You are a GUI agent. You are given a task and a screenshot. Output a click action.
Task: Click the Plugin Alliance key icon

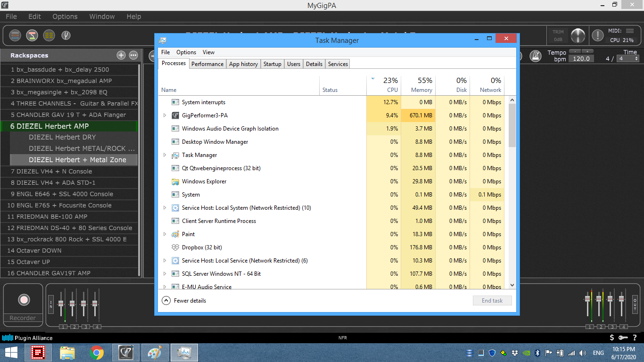coord(623,337)
